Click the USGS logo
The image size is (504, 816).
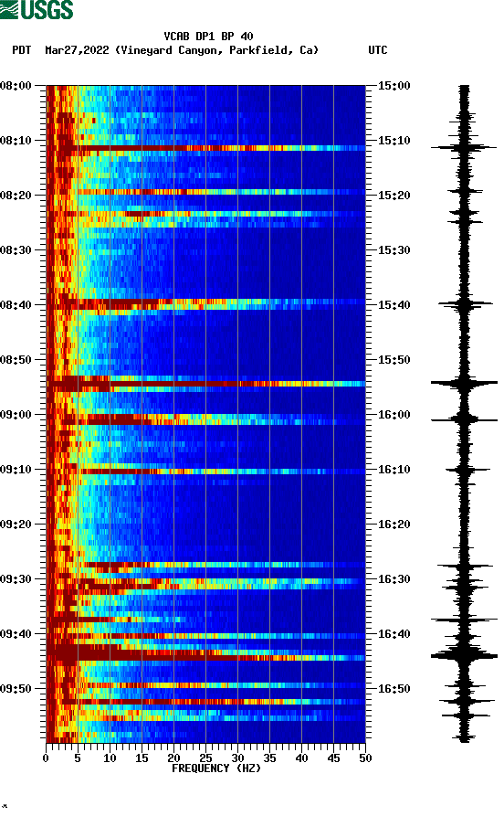[37, 9]
